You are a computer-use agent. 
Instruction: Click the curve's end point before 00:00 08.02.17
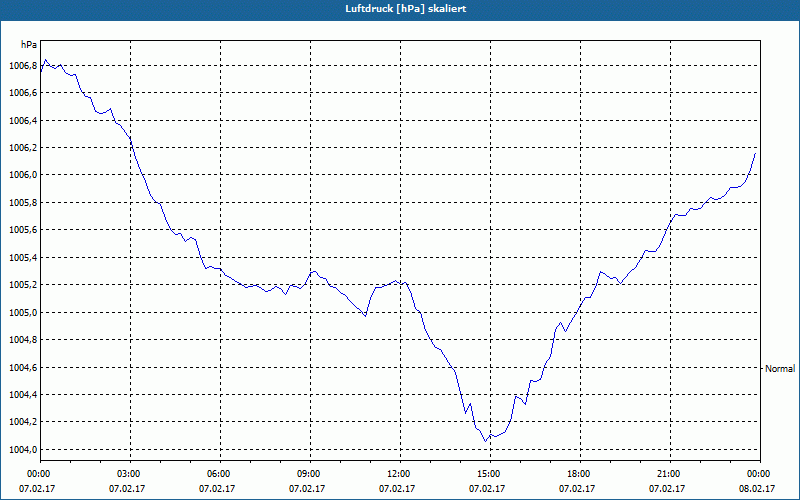(x=755, y=153)
